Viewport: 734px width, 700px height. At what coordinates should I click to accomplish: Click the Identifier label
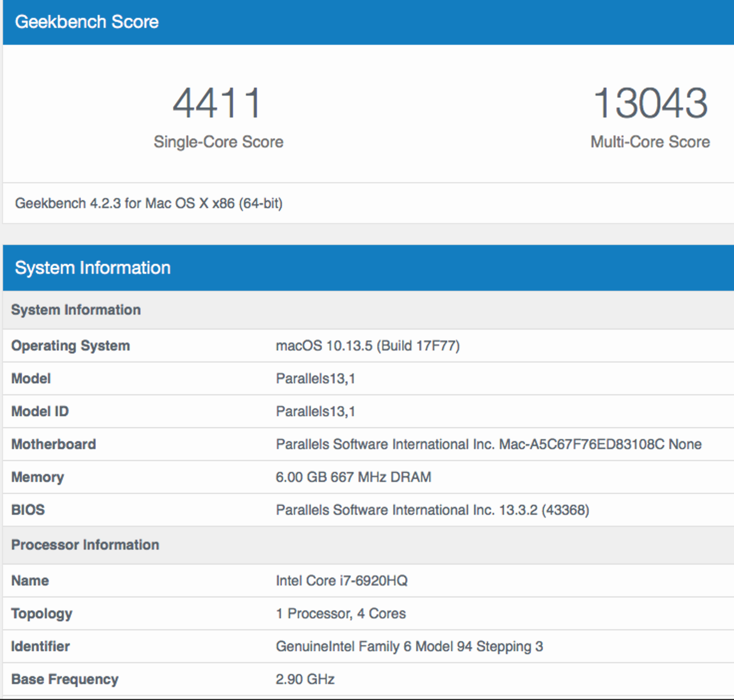point(40,646)
